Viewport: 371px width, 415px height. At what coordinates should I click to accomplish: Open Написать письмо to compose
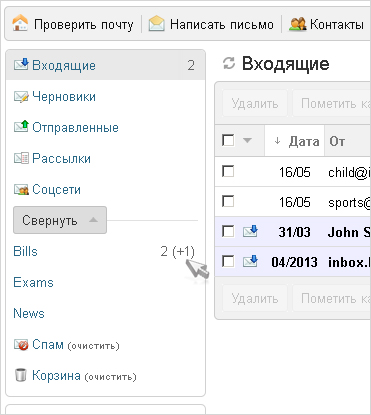[x=222, y=24]
